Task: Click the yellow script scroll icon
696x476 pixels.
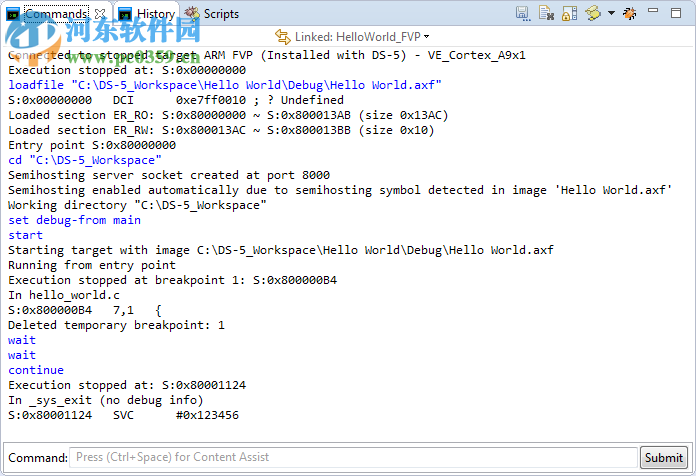Action: pos(593,13)
